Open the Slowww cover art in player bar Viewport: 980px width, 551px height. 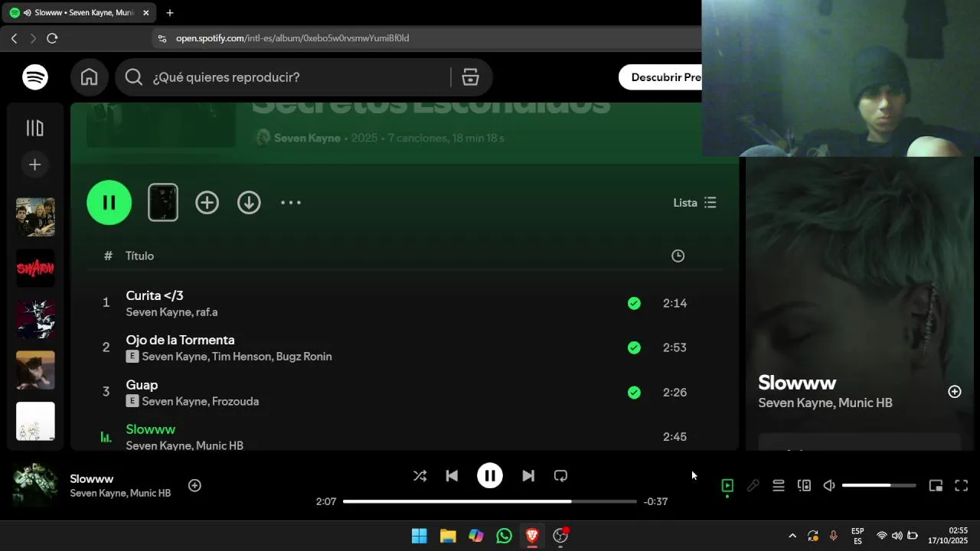35,485
